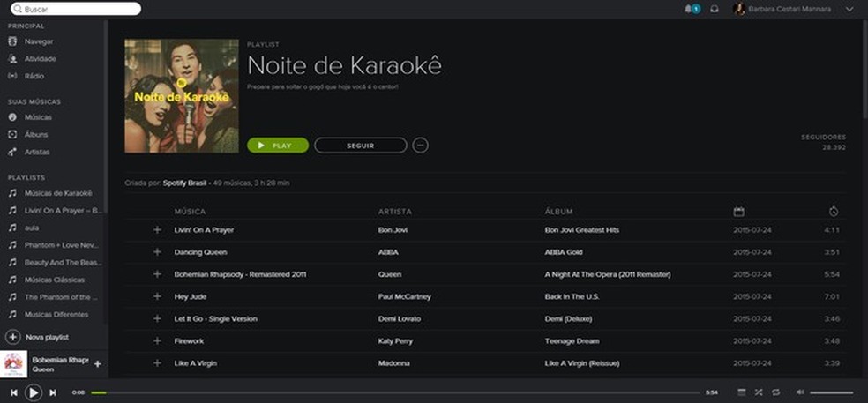Image resolution: width=868 pixels, height=403 pixels.
Task: Add Dancing Queen with plus icon
Action: coord(157,252)
